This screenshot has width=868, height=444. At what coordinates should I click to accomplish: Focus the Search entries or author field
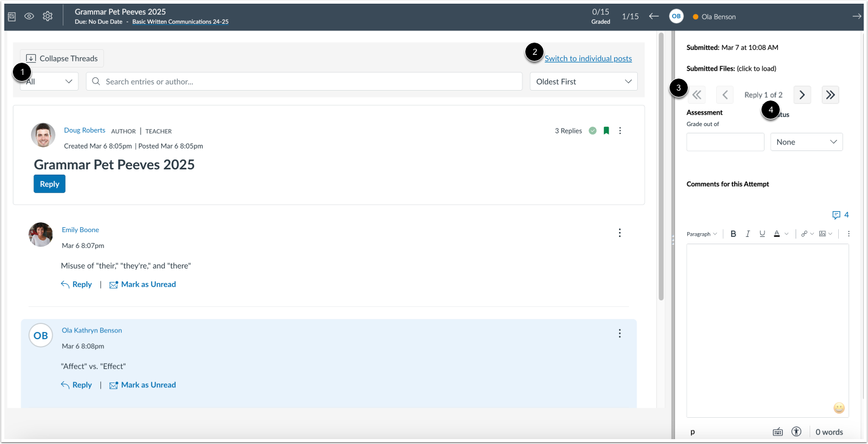coord(304,81)
